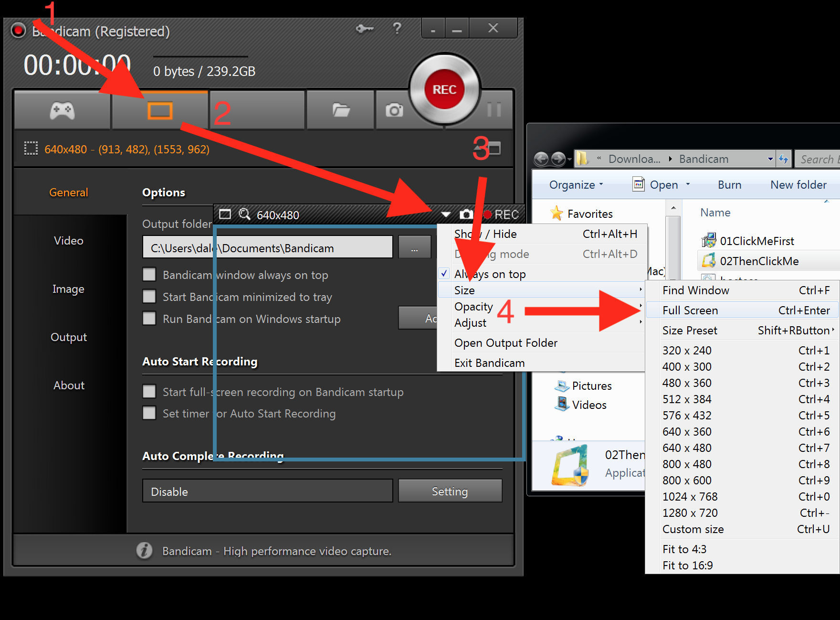
Task: Select the 640 x 480 size
Action: [x=742, y=448]
